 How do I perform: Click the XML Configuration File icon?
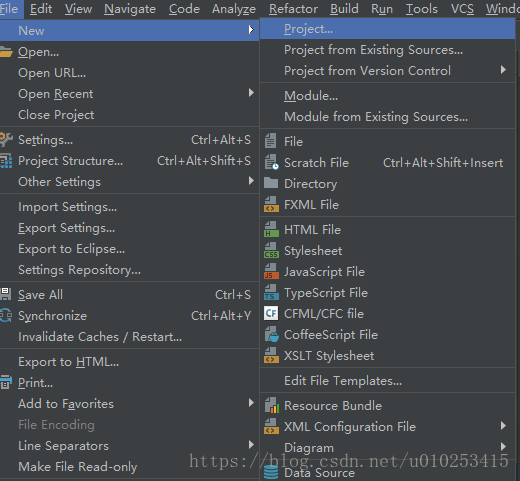[x=271, y=427]
